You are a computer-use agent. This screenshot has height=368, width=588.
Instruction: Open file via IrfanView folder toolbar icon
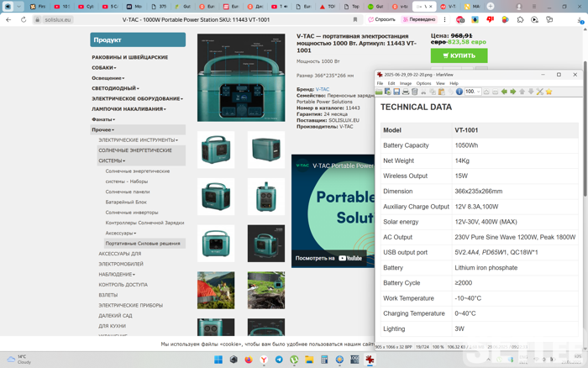(379, 92)
